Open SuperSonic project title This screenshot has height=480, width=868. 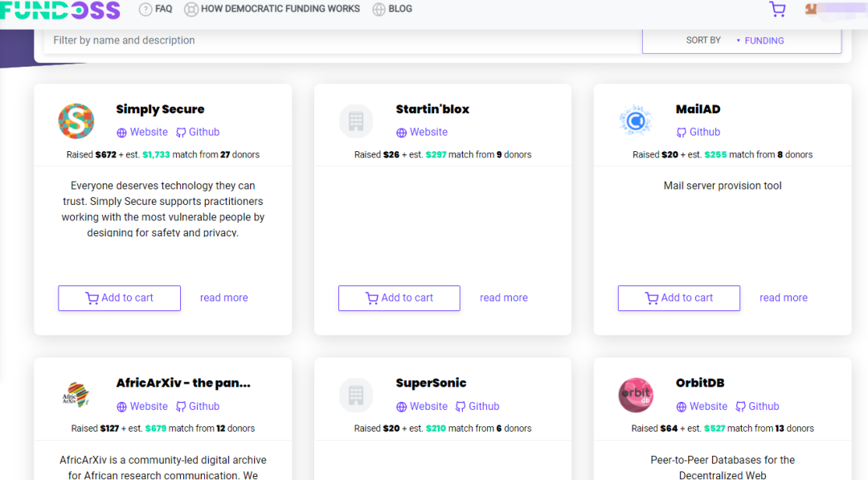[432, 383]
